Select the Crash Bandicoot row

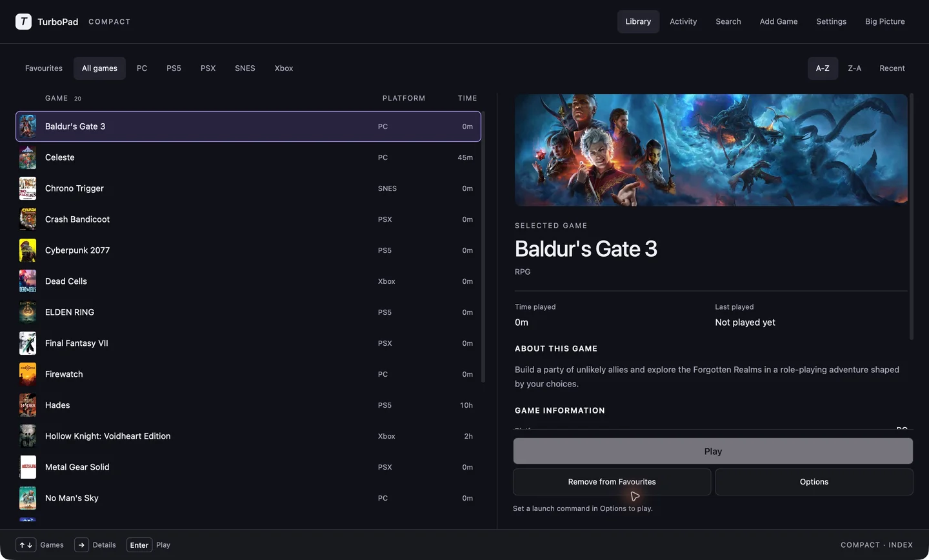point(248,219)
